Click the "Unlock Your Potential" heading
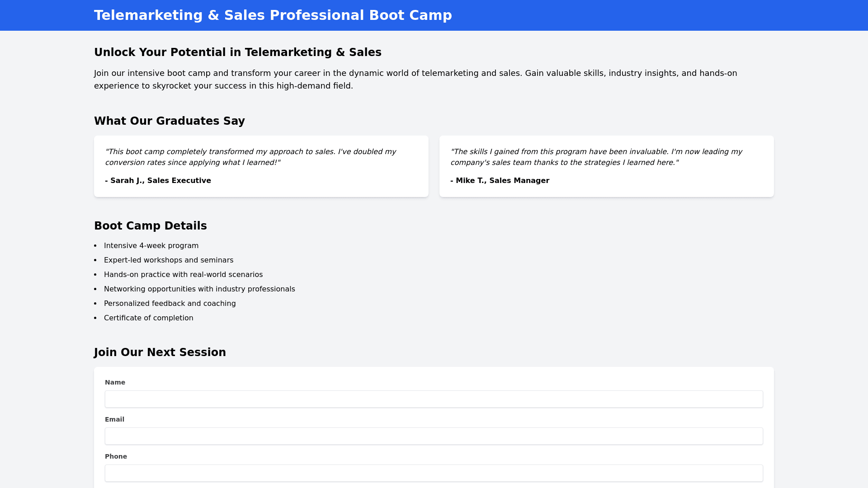This screenshot has width=868, height=488. (237, 52)
